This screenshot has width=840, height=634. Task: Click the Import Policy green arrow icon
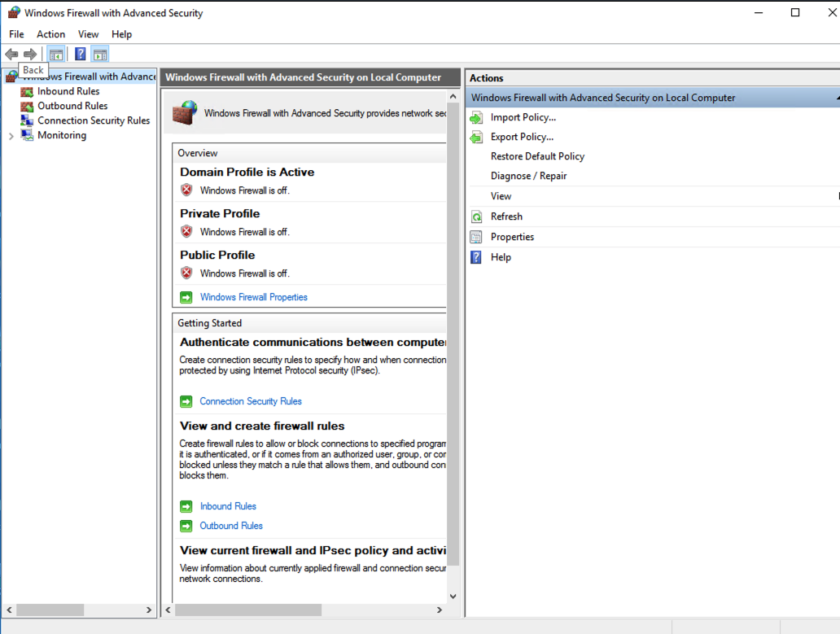476,117
